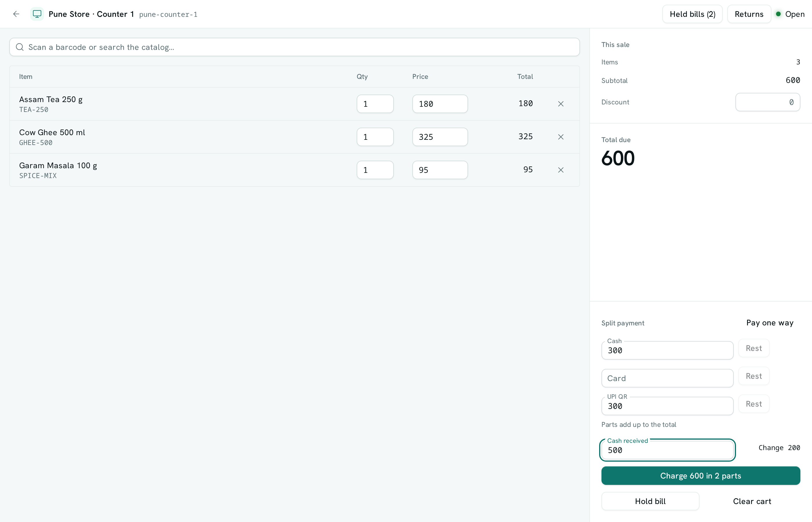
Task: Clear the cart
Action: 752,501
